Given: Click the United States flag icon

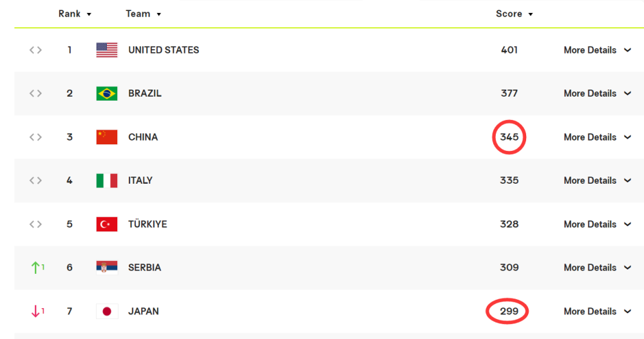Looking at the screenshot, I should (x=107, y=50).
